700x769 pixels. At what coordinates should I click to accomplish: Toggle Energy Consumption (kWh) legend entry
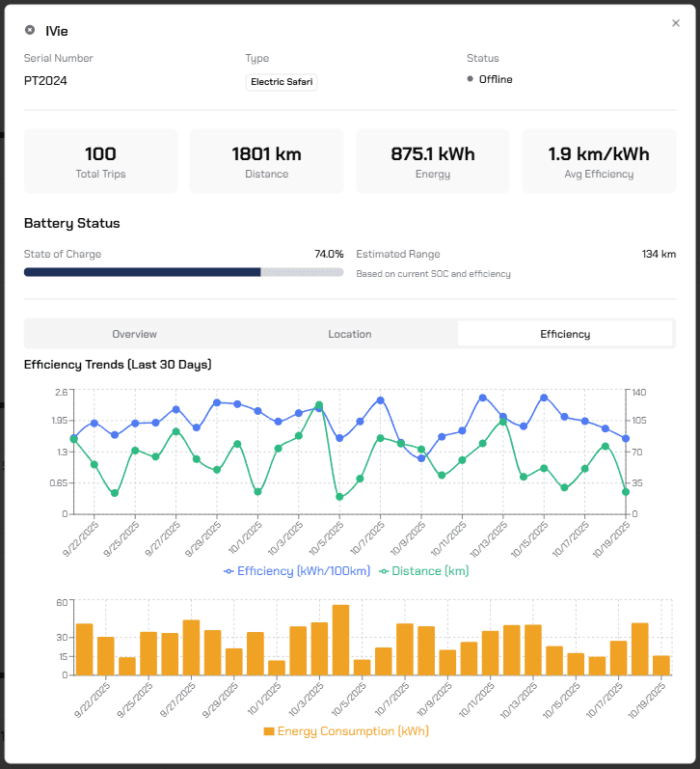[346, 731]
